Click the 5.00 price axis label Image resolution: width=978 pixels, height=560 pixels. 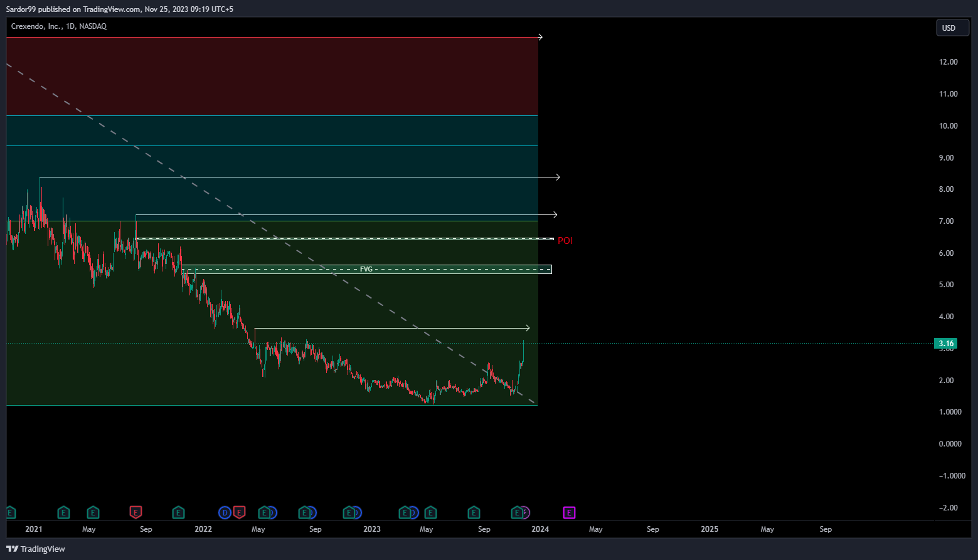[x=946, y=285]
